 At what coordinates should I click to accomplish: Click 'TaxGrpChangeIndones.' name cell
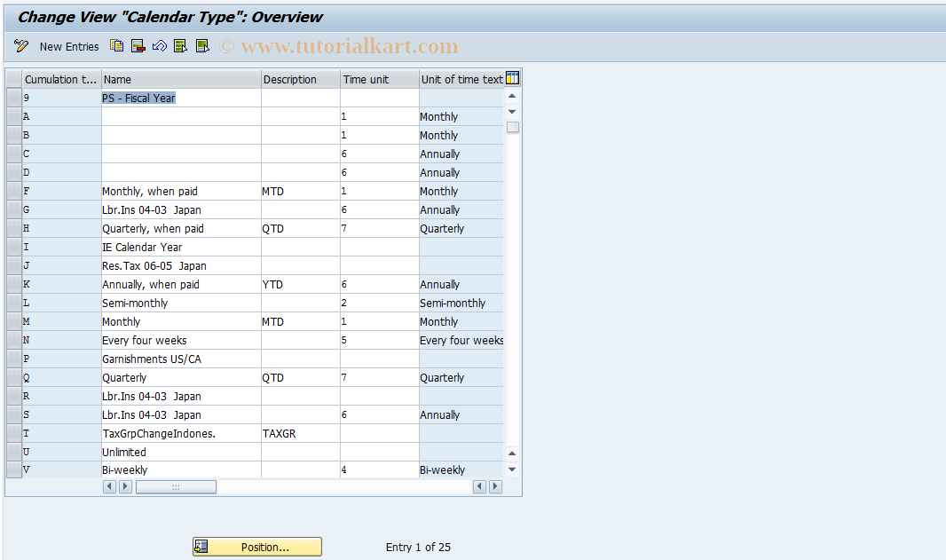[181, 433]
